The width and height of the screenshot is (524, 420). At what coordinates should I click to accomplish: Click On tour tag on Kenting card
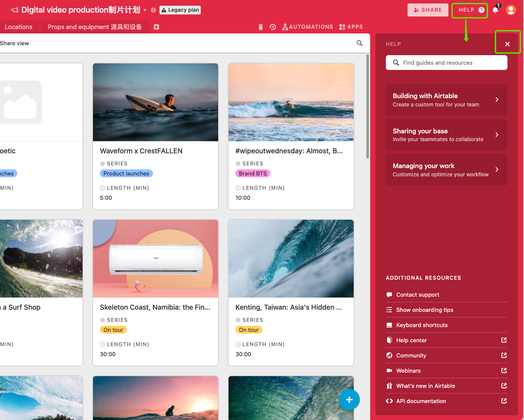coord(249,330)
